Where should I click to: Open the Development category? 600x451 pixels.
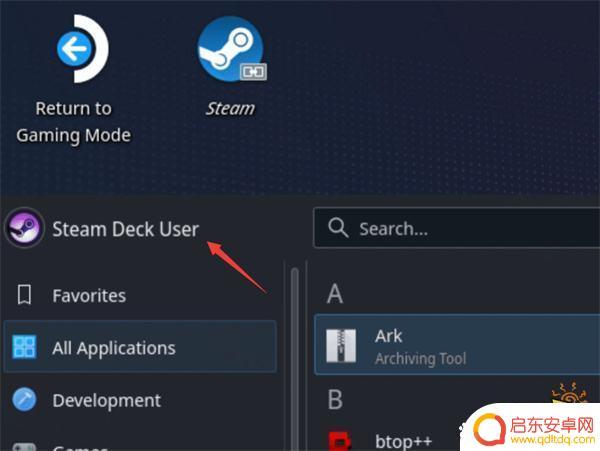coord(140,400)
